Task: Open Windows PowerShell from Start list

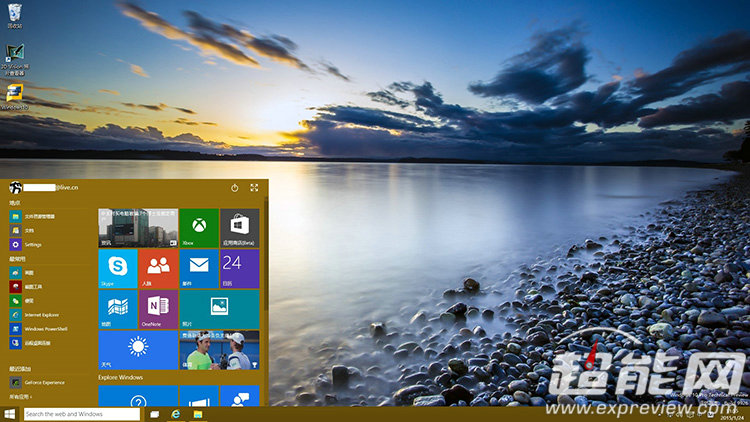Action: coord(46,328)
